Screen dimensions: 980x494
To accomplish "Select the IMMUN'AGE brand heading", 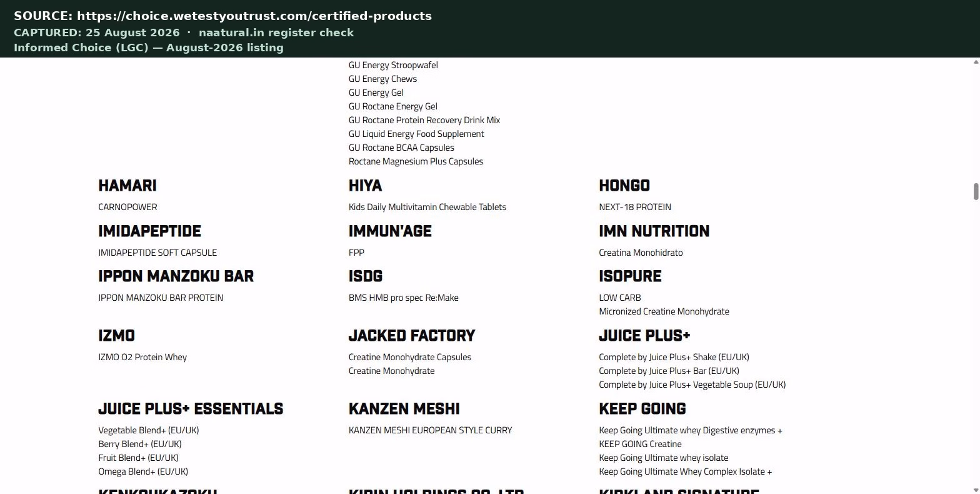I will (390, 231).
